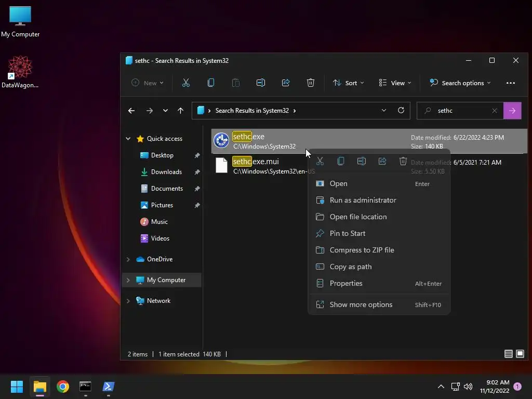Viewport: 532px width, 399px height.
Task: Open the Command Prompt taskbar icon
Action: point(85,387)
